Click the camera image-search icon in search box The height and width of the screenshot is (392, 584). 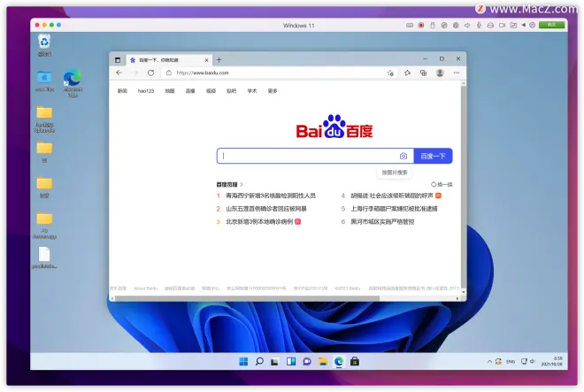[x=403, y=156]
